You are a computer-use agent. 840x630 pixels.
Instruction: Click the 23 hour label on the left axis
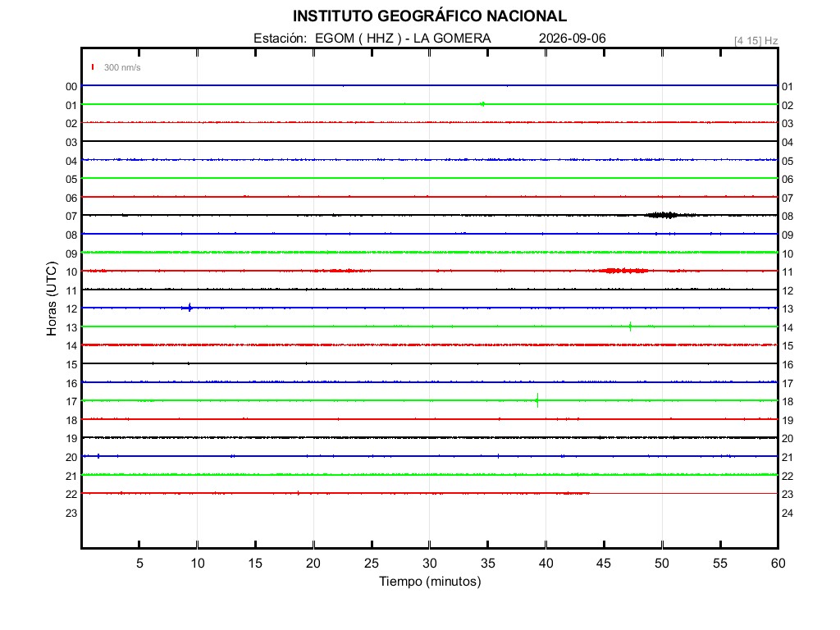(71, 513)
